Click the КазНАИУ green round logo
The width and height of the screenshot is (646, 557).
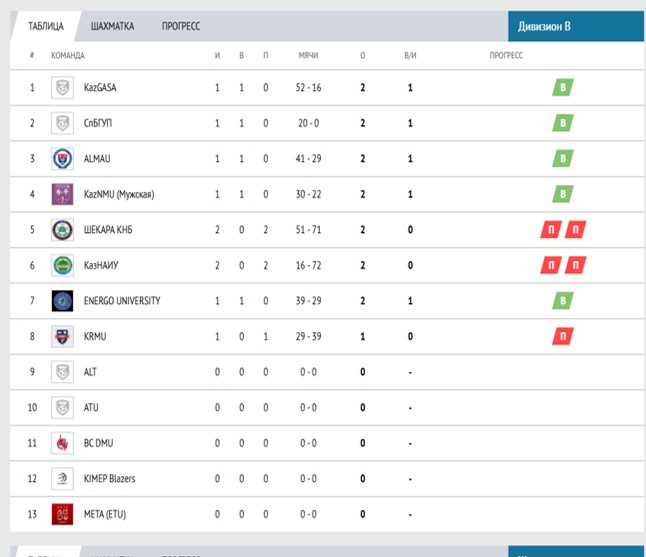pyautogui.click(x=63, y=265)
